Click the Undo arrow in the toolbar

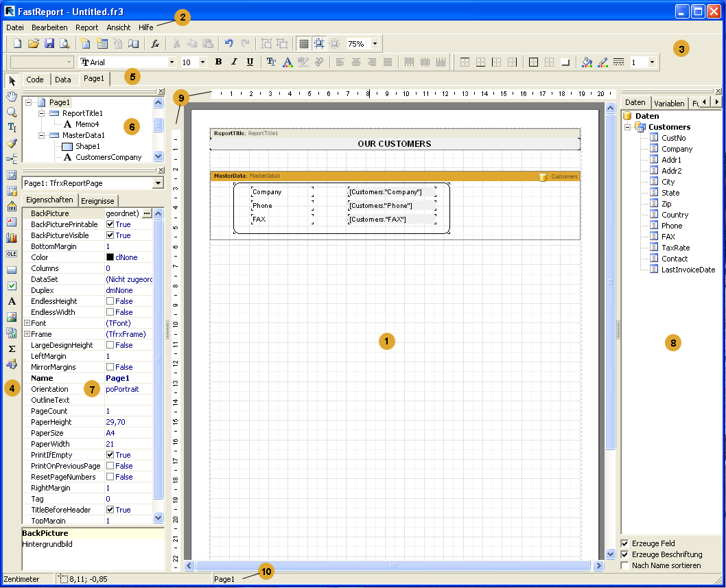(x=229, y=43)
